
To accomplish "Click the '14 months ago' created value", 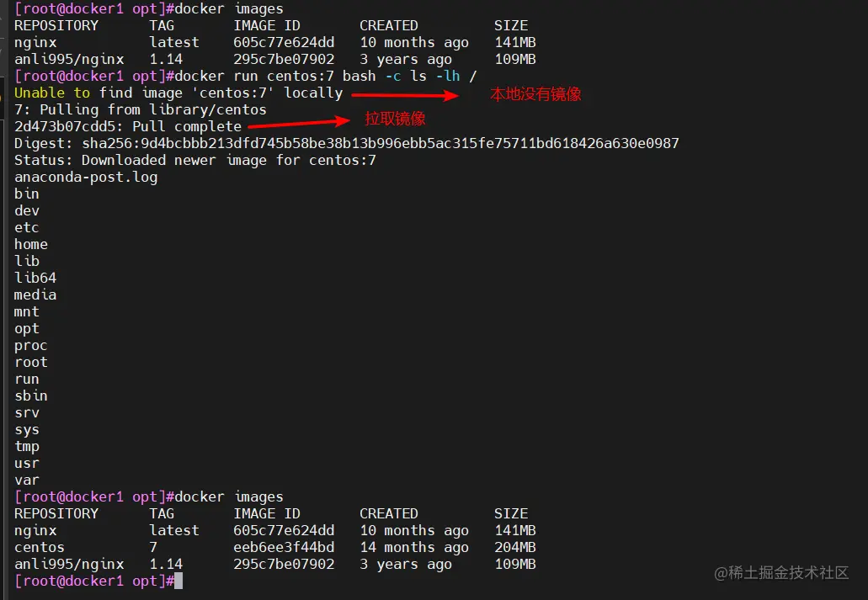I will [414, 548].
